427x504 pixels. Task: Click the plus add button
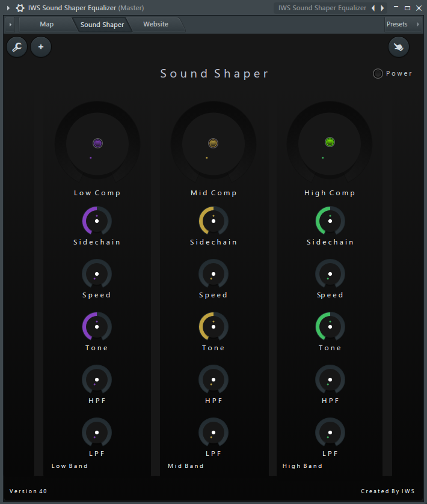41,47
